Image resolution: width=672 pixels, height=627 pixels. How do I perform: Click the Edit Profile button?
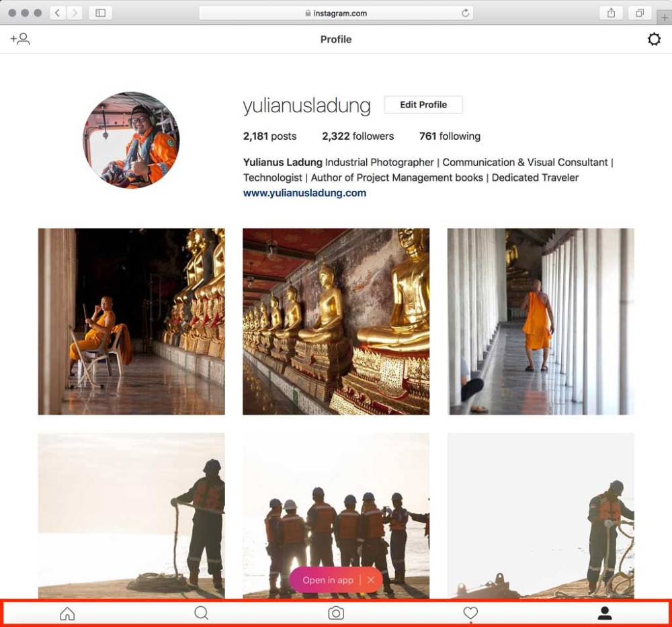pyautogui.click(x=423, y=105)
